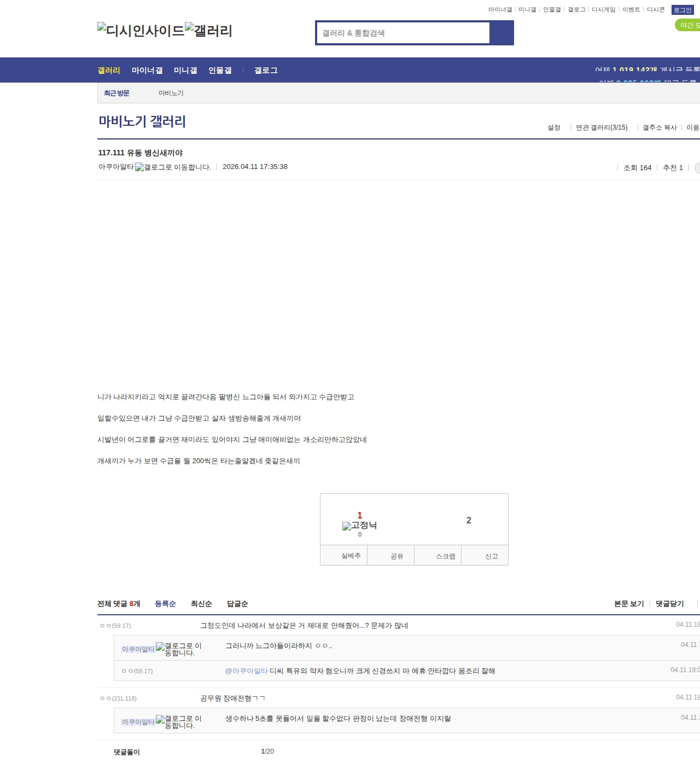This screenshot has height=781, width=700.
Task: Click the 실베추 button
Action: pyautogui.click(x=344, y=556)
